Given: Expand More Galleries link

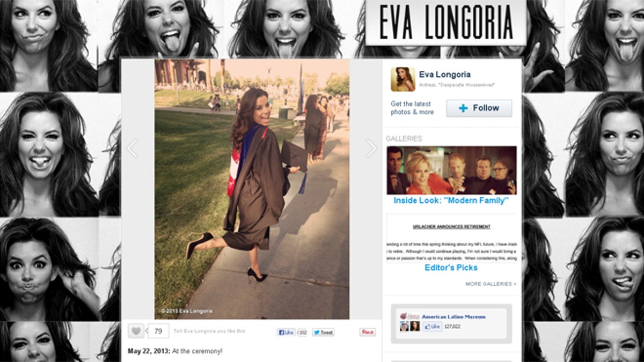Looking at the screenshot, I should (x=491, y=284).
